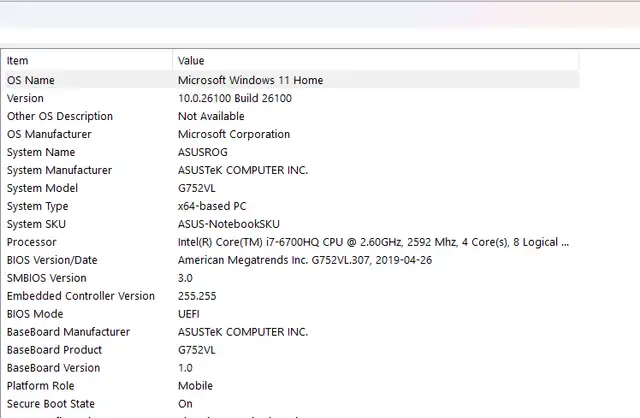The height and width of the screenshot is (418, 640).
Task: Select the OS Manufacturer row label
Action: (x=49, y=134)
